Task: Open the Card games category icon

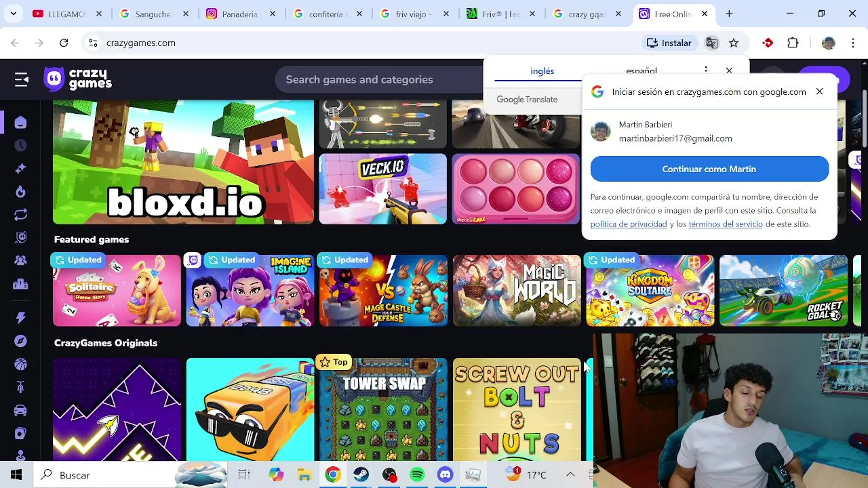Action: (x=20, y=433)
